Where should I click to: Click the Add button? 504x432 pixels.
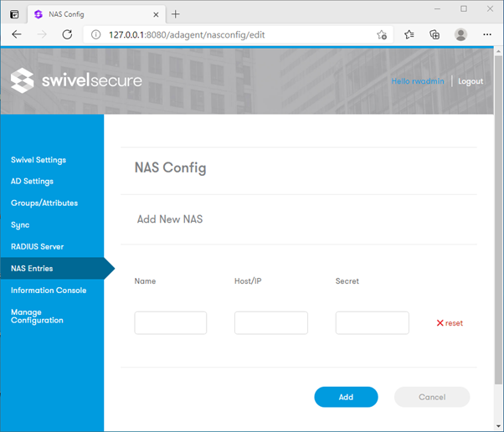[x=346, y=397]
